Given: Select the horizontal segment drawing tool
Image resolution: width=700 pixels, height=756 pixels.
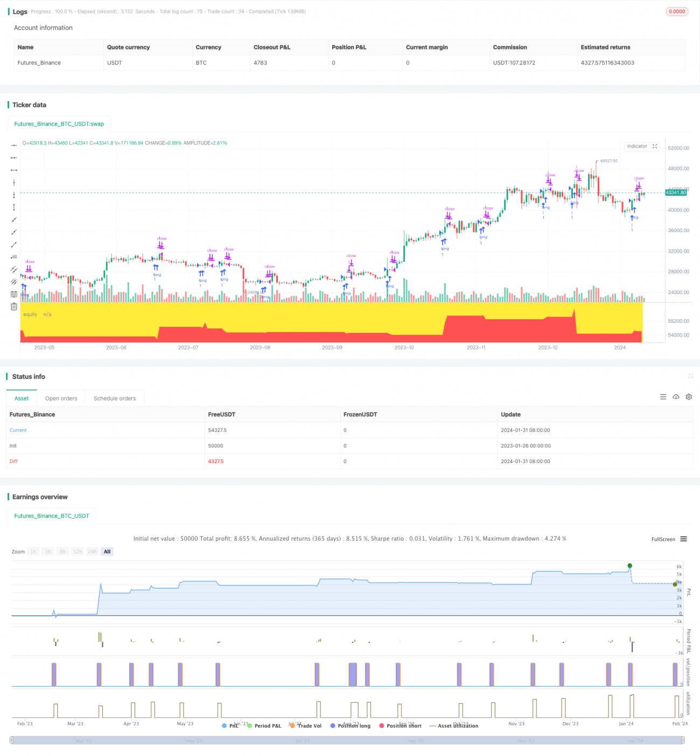Looking at the screenshot, I should click(x=14, y=170).
